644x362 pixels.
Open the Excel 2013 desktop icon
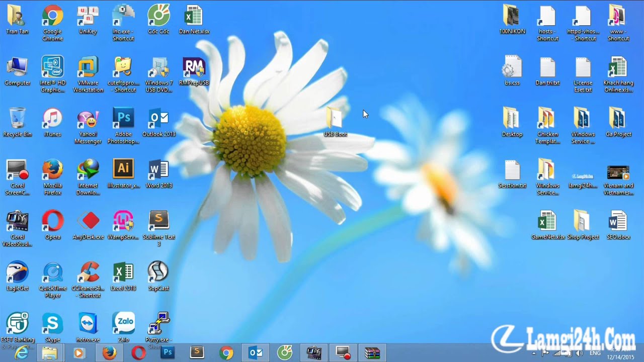tap(123, 276)
